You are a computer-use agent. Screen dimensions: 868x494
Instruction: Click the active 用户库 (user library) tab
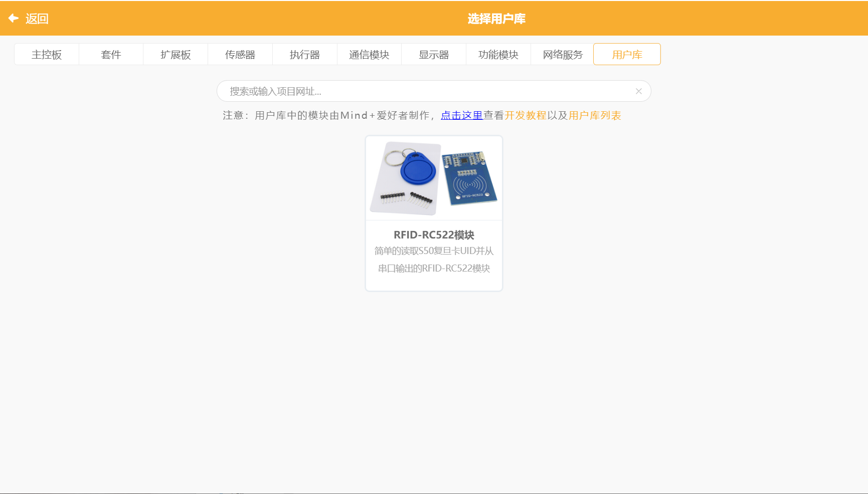click(x=626, y=54)
